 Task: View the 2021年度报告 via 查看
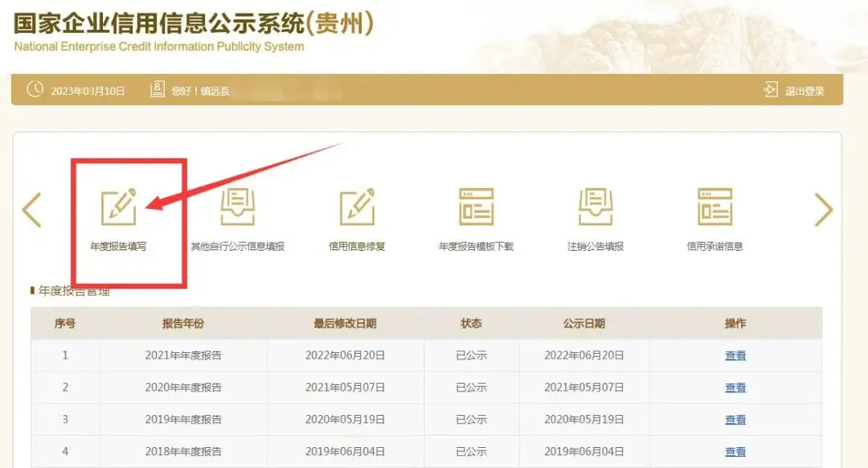coord(735,355)
